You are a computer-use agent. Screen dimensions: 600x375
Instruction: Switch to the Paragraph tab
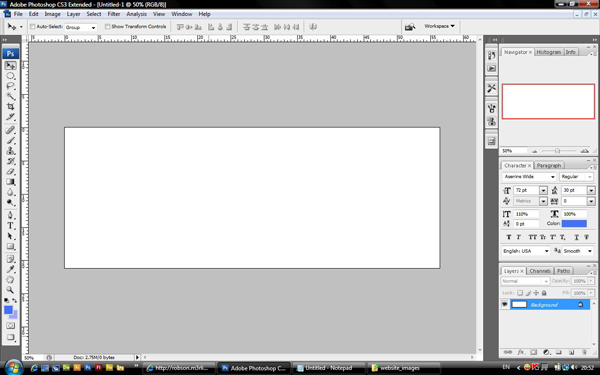549,165
